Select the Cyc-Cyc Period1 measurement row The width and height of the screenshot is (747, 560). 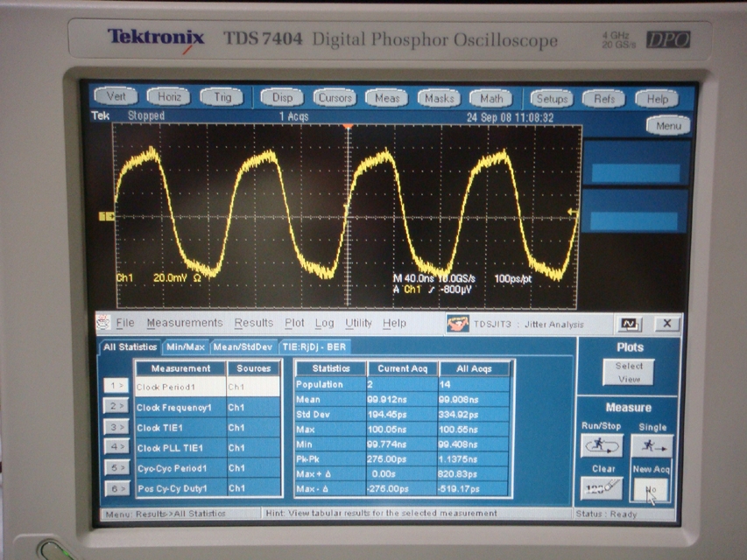208,468
